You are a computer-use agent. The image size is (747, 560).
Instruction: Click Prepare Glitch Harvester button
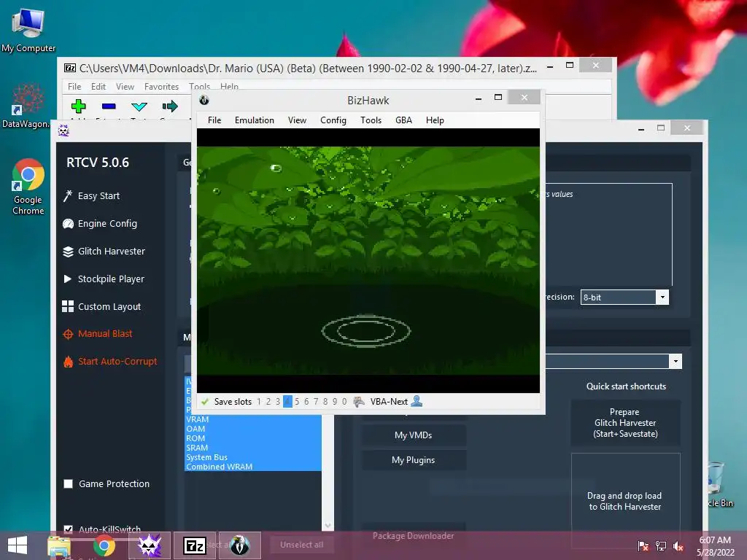coord(625,423)
